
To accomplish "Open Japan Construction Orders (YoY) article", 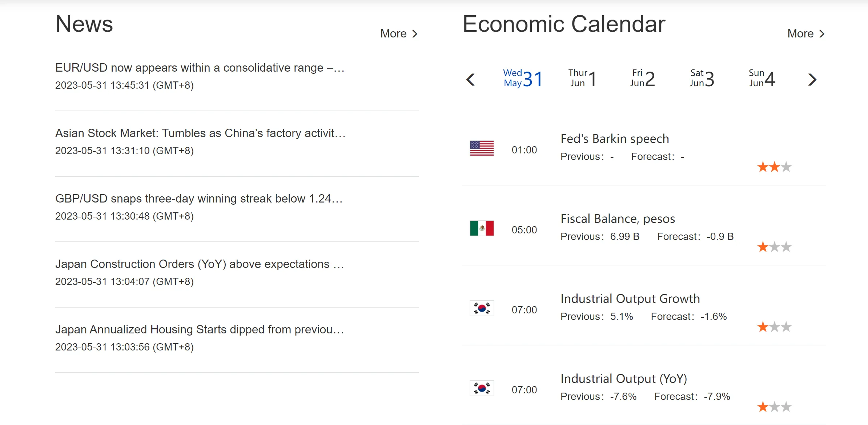I will (x=200, y=264).
